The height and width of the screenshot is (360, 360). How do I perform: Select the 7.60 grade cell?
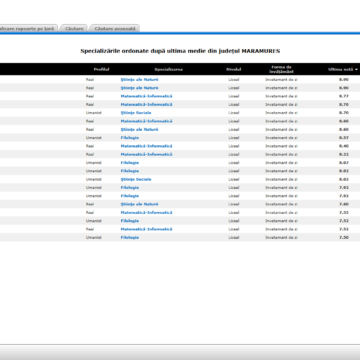pos(344,204)
